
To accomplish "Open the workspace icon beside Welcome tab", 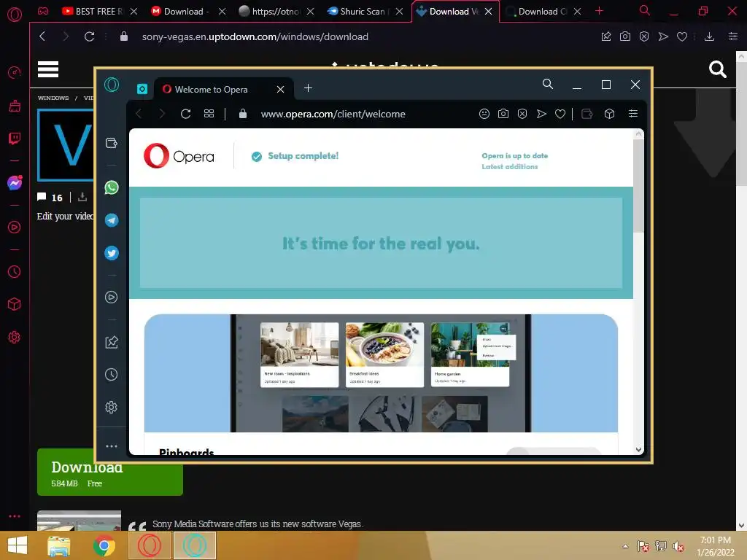I will pyautogui.click(x=142, y=89).
